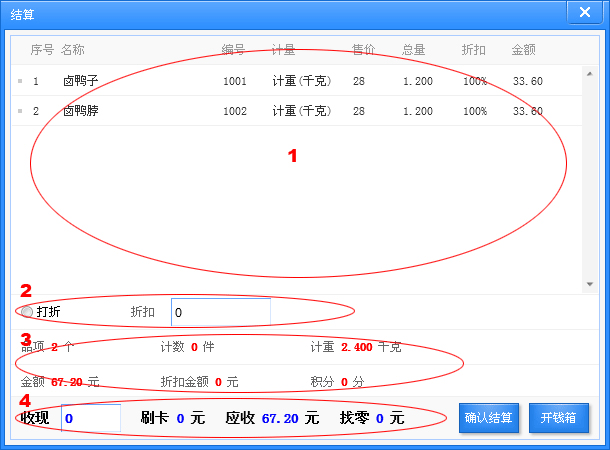Click the 计数 0 件 value
The width and height of the screenshot is (610, 450).
194,347
